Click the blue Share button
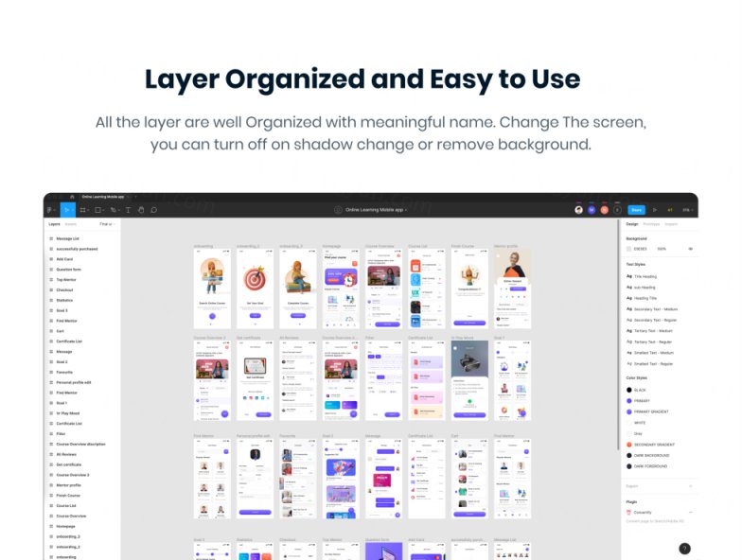 click(x=636, y=210)
